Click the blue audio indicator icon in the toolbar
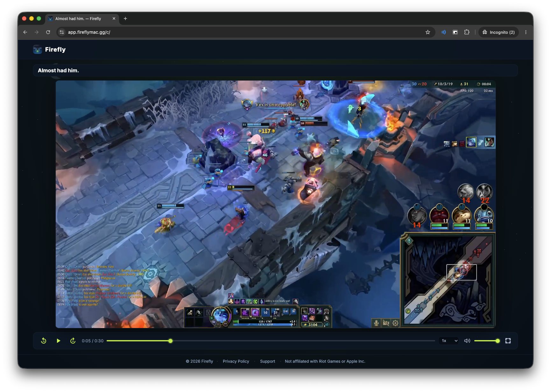 443,32
